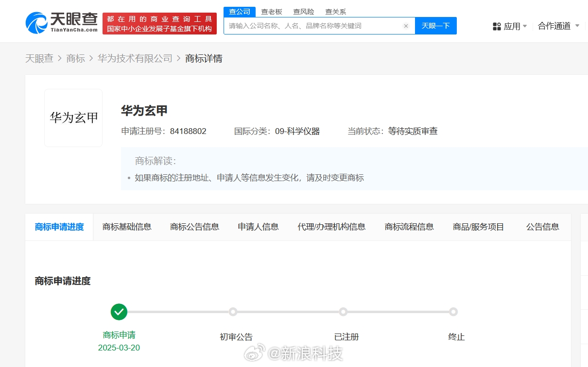Switch to the 查风险 search tab
The height and width of the screenshot is (367, 588).
[x=304, y=12]
